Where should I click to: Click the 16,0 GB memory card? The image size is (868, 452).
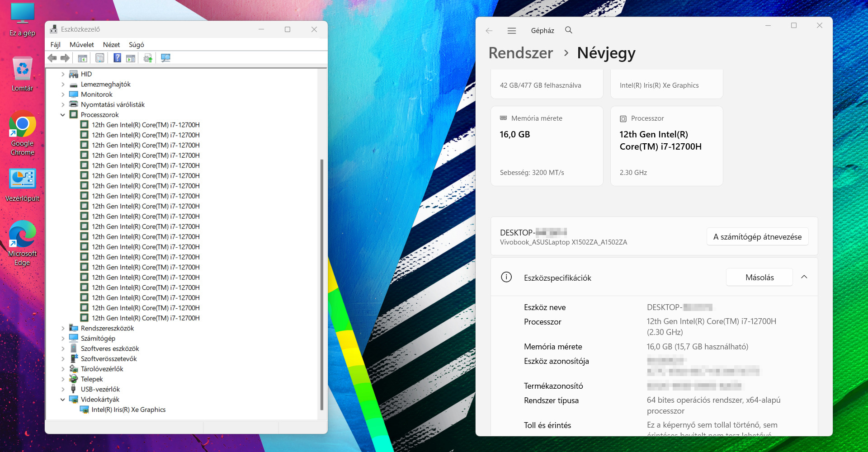pos(547,146)
